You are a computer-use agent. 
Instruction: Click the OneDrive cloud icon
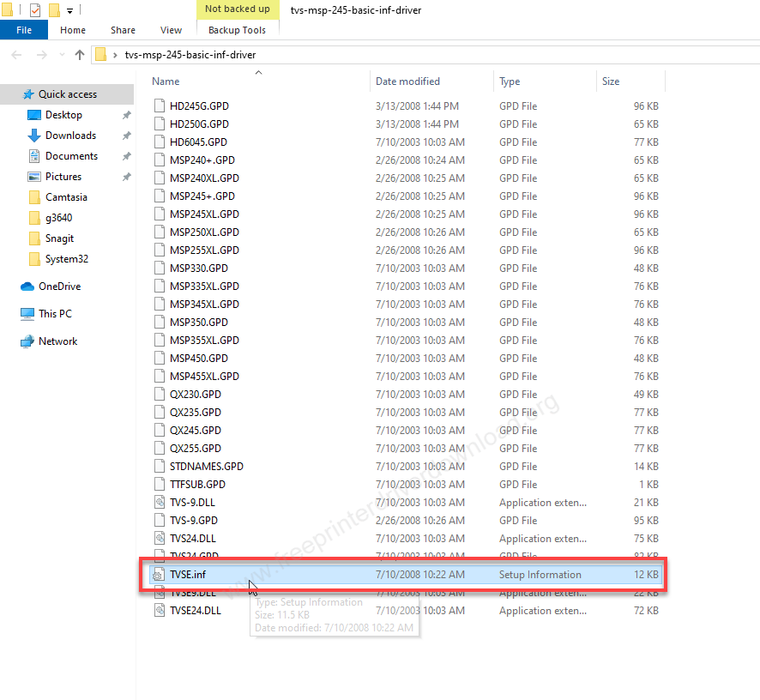(27, 287)
